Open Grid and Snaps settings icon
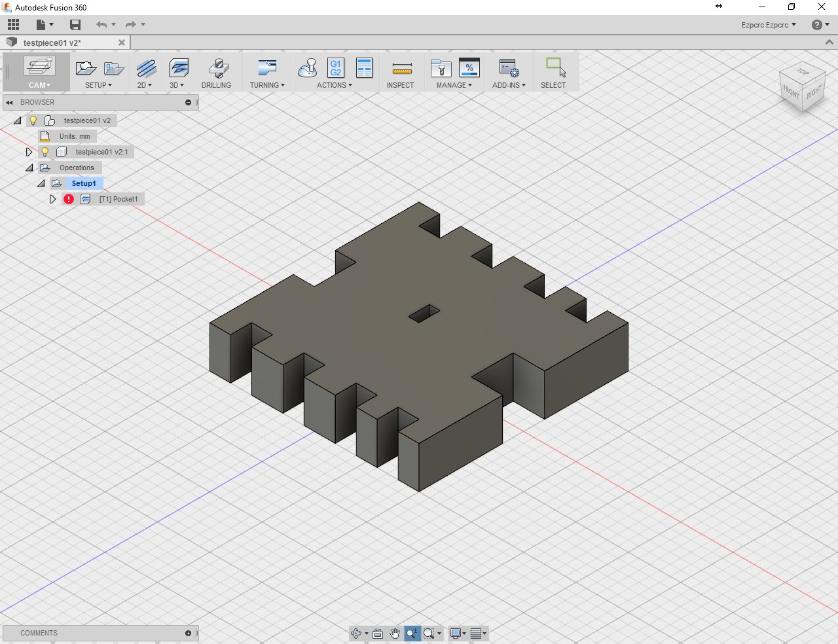The image size is (838, 644). coord(476,634)
